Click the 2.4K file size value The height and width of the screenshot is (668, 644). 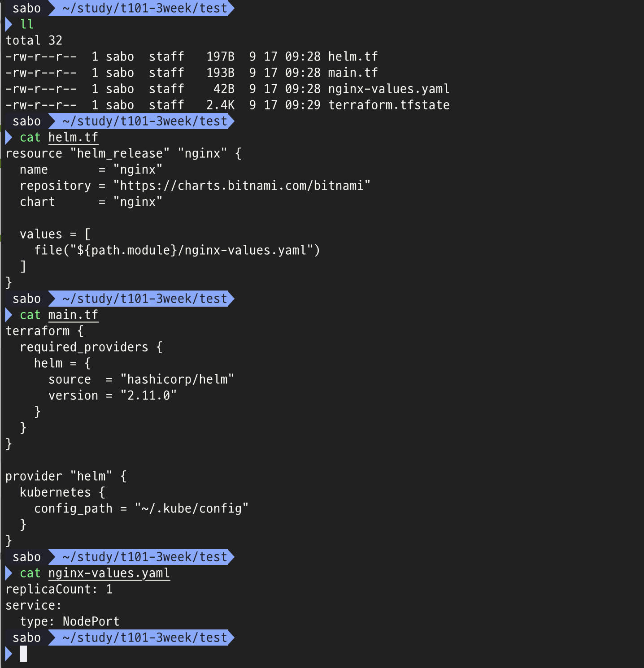(220, 105)
